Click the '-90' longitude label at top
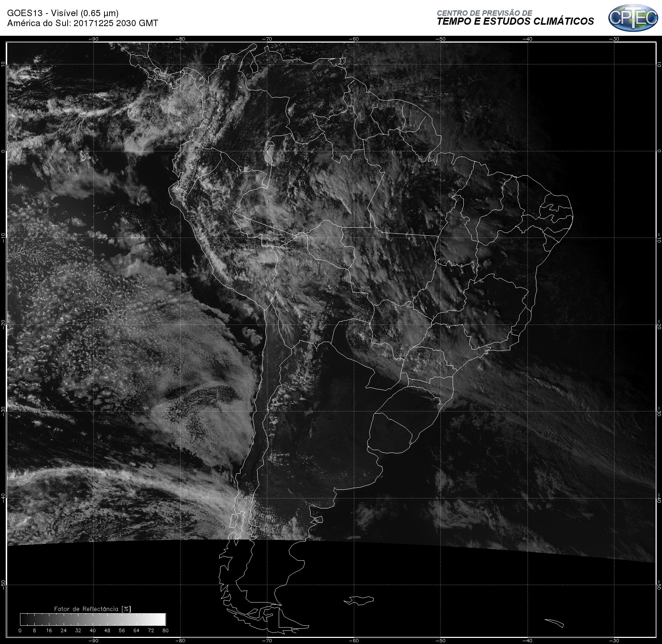Screen dimensions: 662x644 pos(93,39)
